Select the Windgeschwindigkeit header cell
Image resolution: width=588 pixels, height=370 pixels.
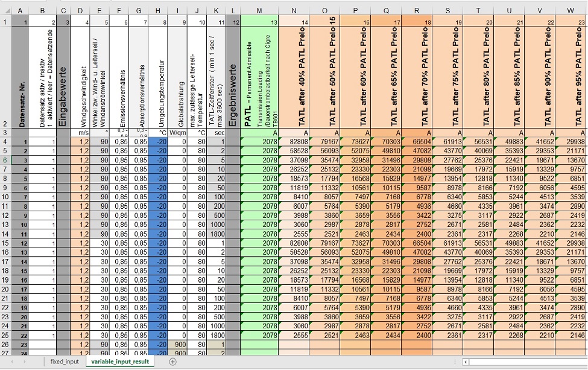pos(80,69)
